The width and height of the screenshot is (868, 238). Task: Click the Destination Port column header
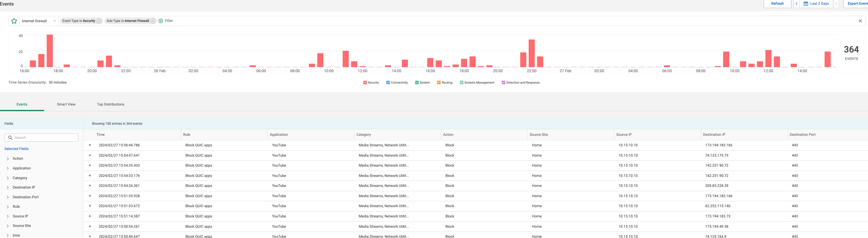pyautogui.click(x=802, y=135)
